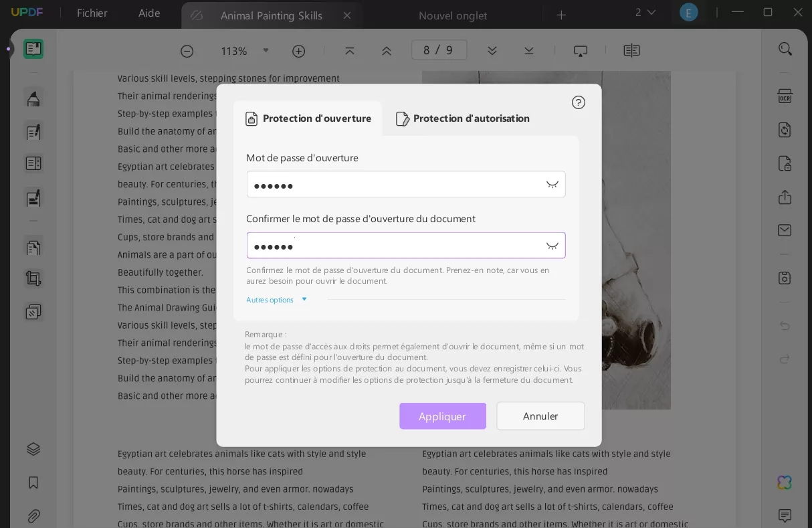The height and width of the screenshot is (528, 812).
Task: Start a document search with the magnifier
Action: coord(785,48)
